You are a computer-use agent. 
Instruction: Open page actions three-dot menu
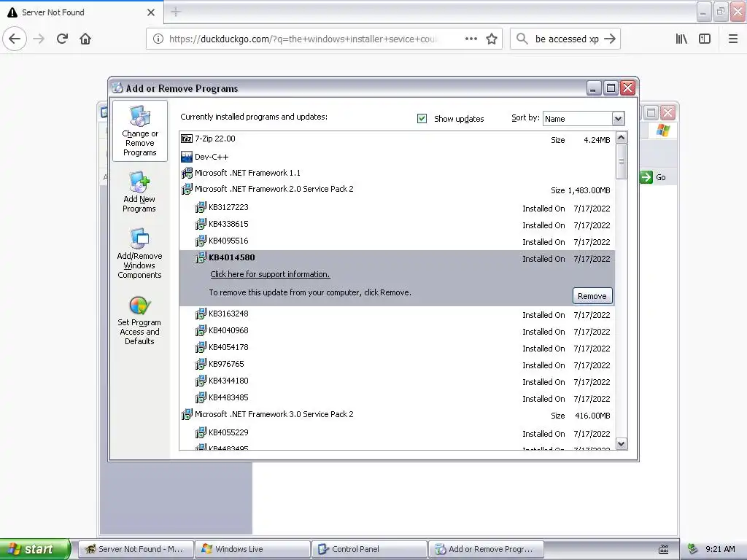(x=471, y=39)
